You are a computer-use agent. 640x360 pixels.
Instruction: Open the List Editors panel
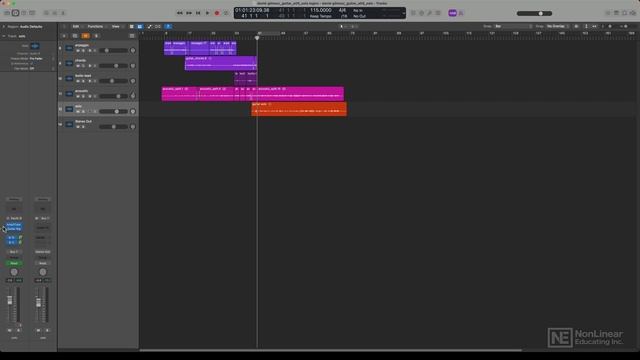tap(608, 13)
